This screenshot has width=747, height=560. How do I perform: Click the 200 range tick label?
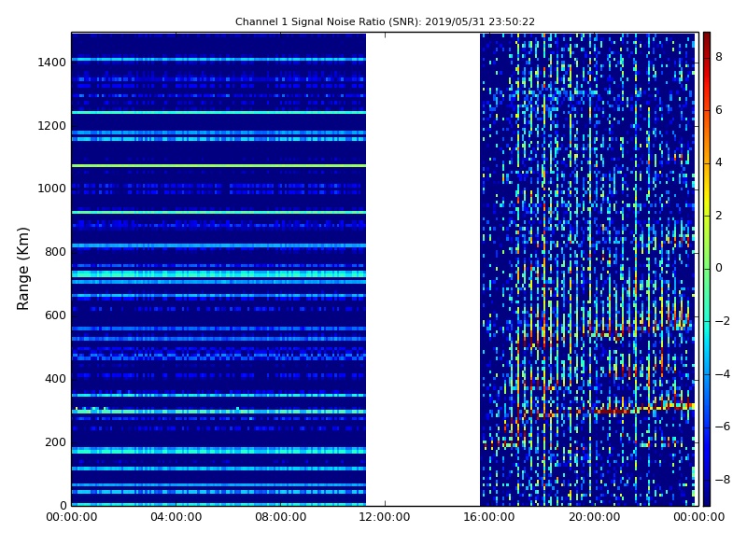(55, 441)
